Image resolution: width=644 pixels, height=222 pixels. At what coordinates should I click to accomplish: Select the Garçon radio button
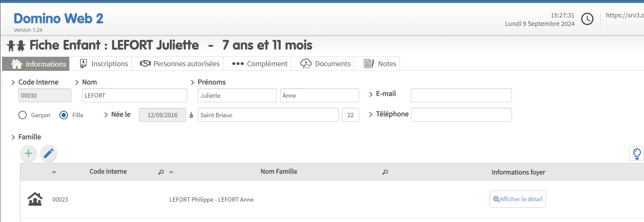(22, 115)
